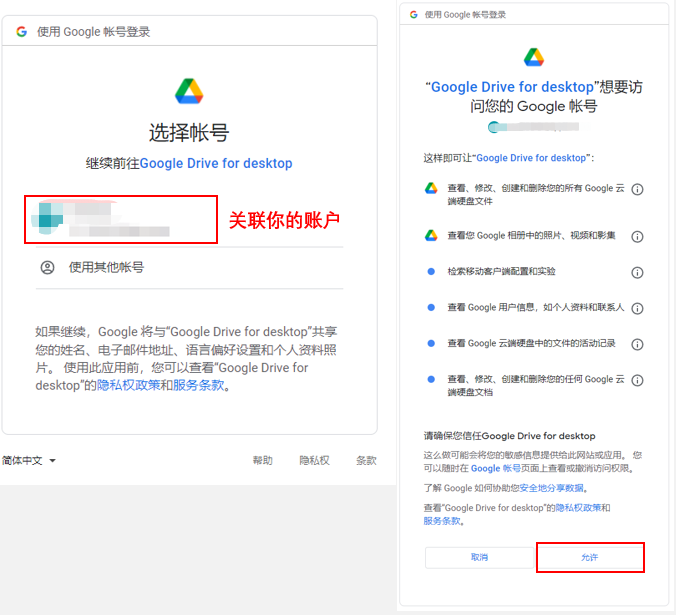Show info for 查看、修改、创建和删除您的所有 Google 云端硬盘文件

(637, 189)
